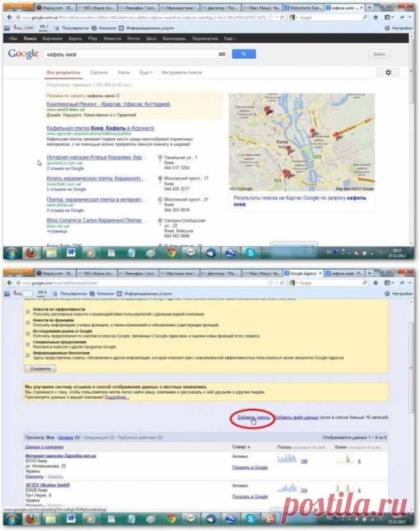Screen dimensions: 420x531
Task: Click the Google Maps thumbnail of Kiev
Action: tap(302, 142)
